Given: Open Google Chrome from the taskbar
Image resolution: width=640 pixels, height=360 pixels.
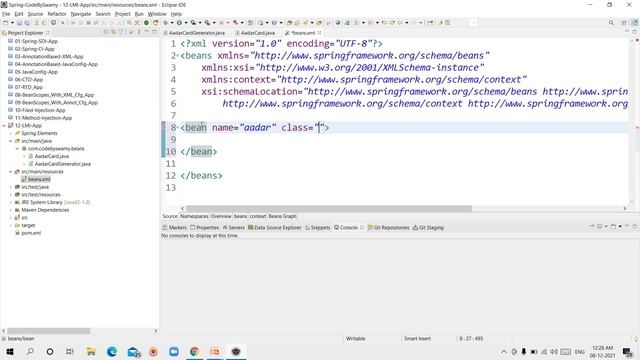Looking at the screenshot, I should [x=194, y=351].
